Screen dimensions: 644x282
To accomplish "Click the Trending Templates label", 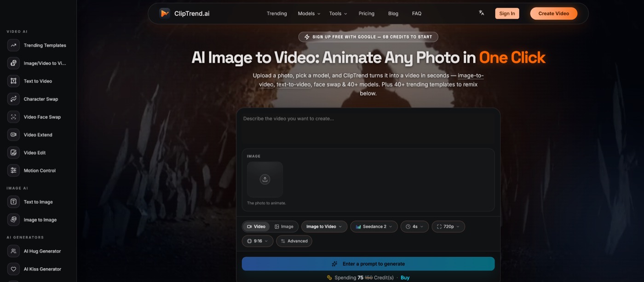I will click(x=45, y=46).
